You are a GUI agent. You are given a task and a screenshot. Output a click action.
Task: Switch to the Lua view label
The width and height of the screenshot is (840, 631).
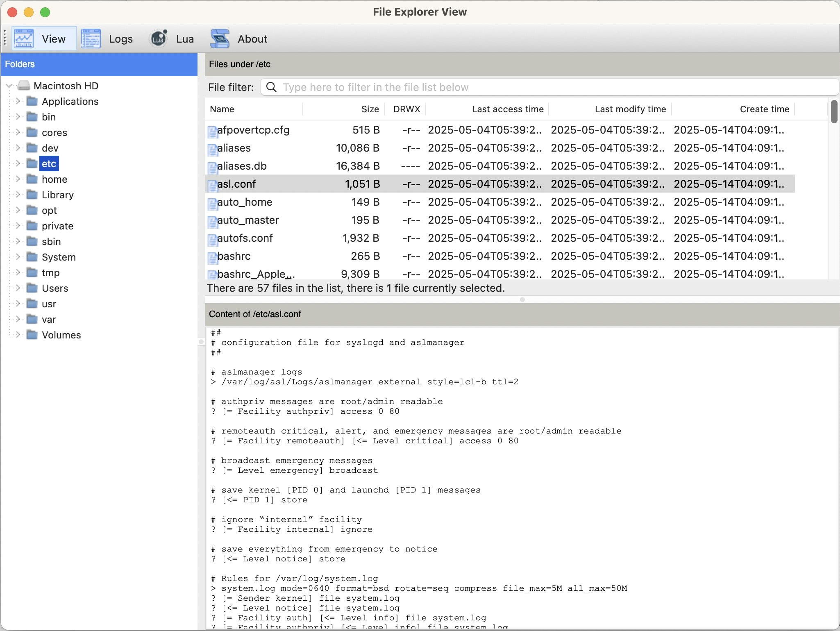click(185, 39)
